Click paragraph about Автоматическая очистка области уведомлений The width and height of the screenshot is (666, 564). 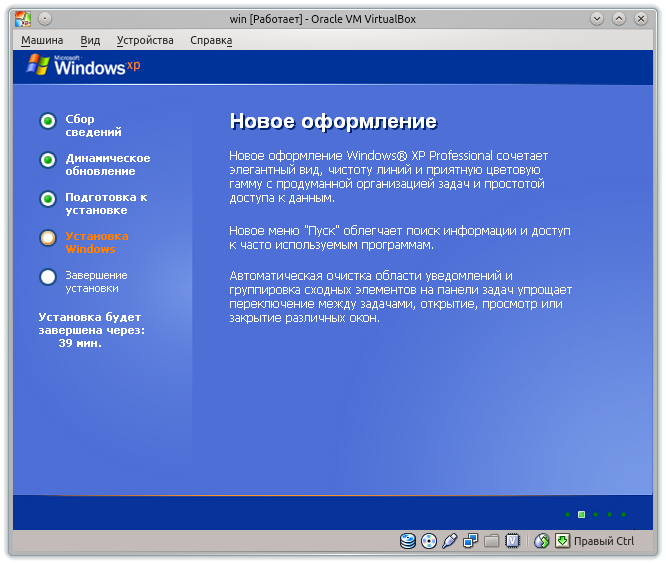(x=401, y=297)
